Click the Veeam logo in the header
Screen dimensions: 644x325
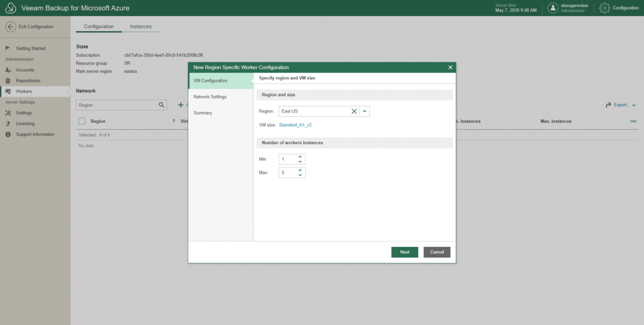(10, 8)
